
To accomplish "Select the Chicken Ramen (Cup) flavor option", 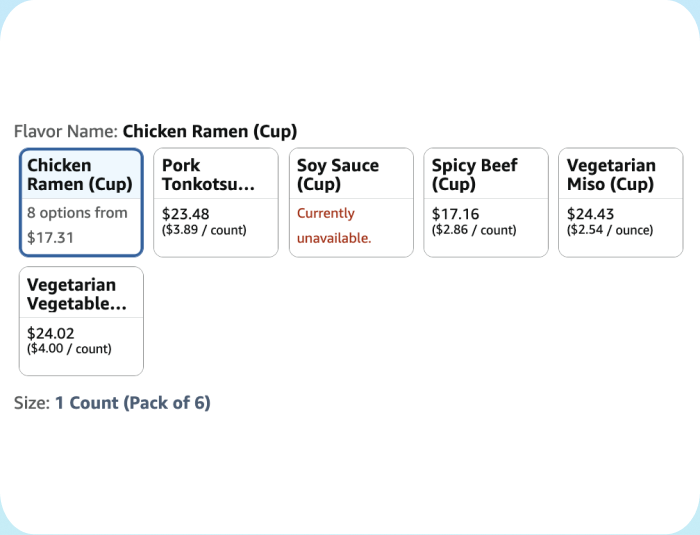I will pyautogui.click(x=81, y=202).
